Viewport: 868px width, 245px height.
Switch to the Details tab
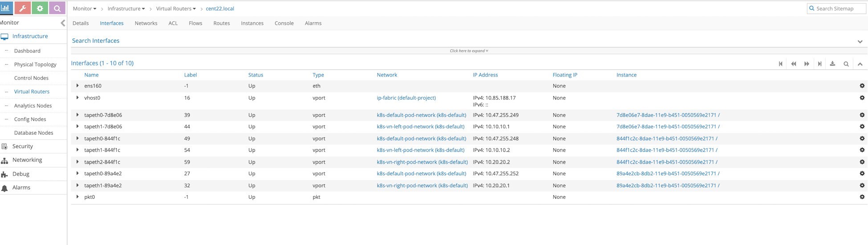click(x=81, y=23)
